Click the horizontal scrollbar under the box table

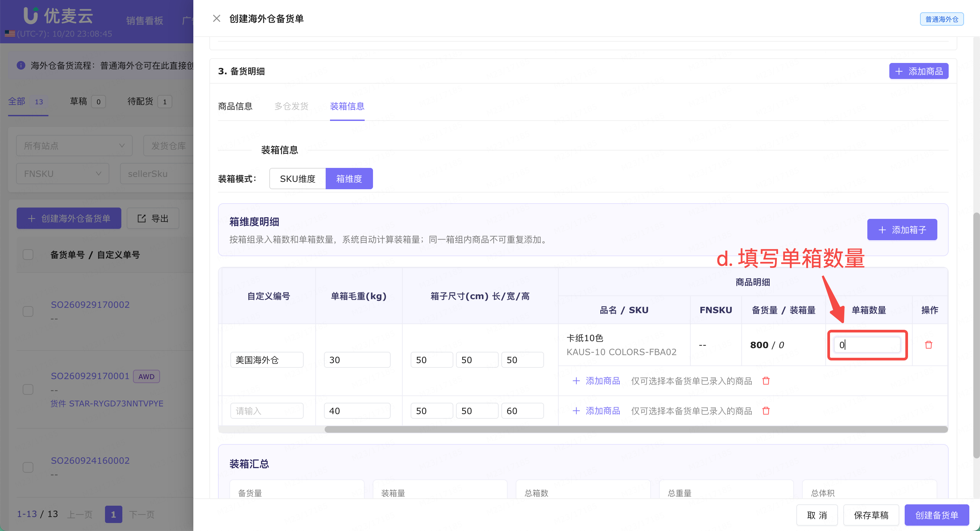point(636,429)
